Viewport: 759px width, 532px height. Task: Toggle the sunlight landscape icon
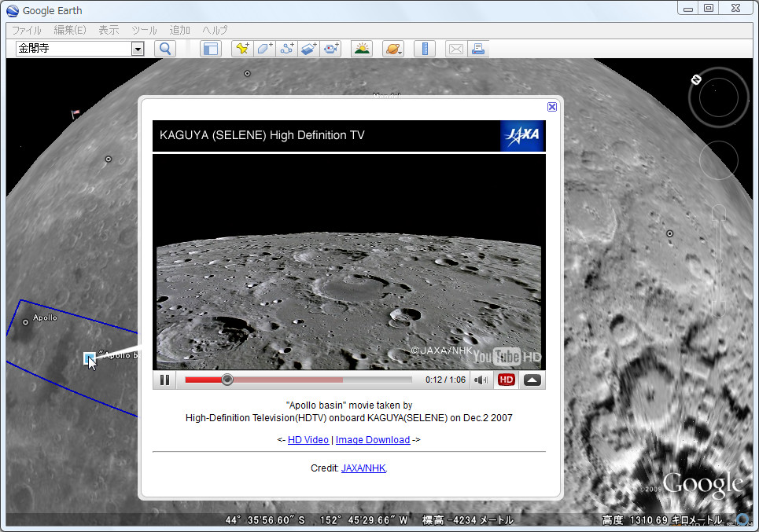[x=362, y=49]
